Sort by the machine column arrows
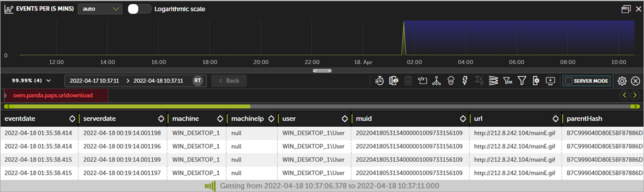644x192 pixels. coord(220,119)
